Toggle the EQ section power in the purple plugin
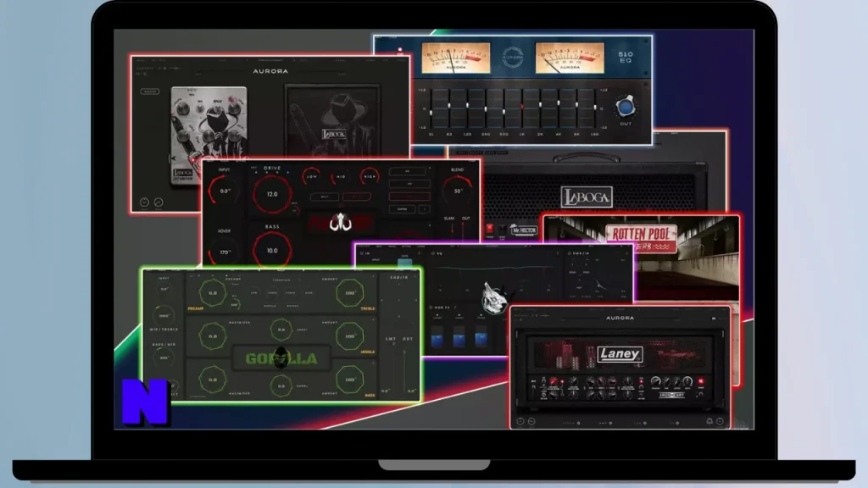The height and width of the screenshot is (488, 868). pyautogui.click(x=433, y=253)
